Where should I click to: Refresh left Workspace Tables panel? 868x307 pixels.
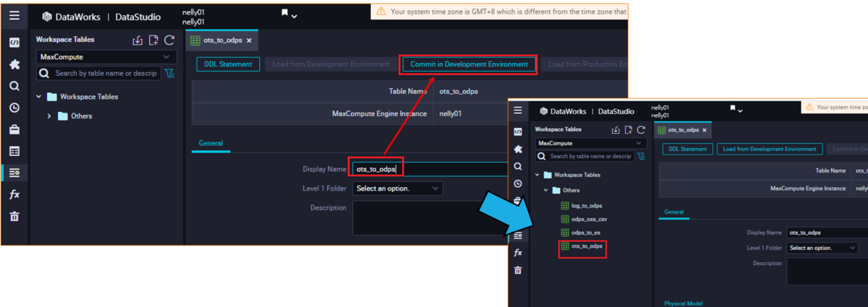click(169, 40)
